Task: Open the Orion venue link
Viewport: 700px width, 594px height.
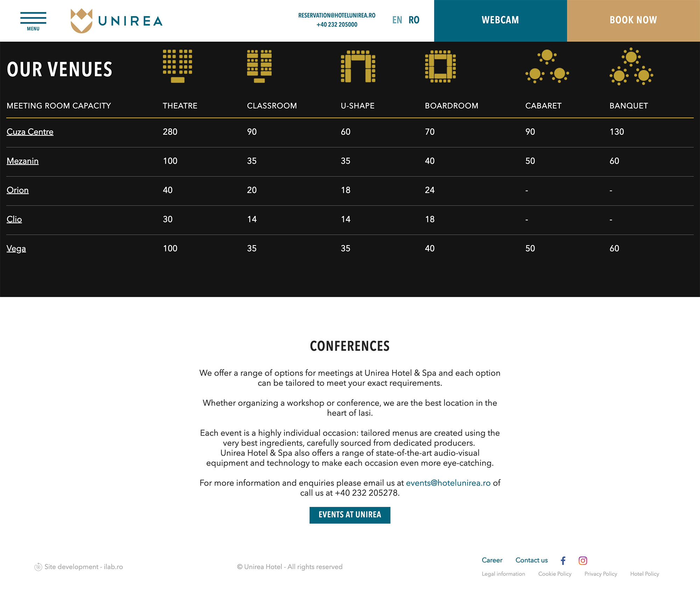Action: pyautogui.click(x=17, y=190)
